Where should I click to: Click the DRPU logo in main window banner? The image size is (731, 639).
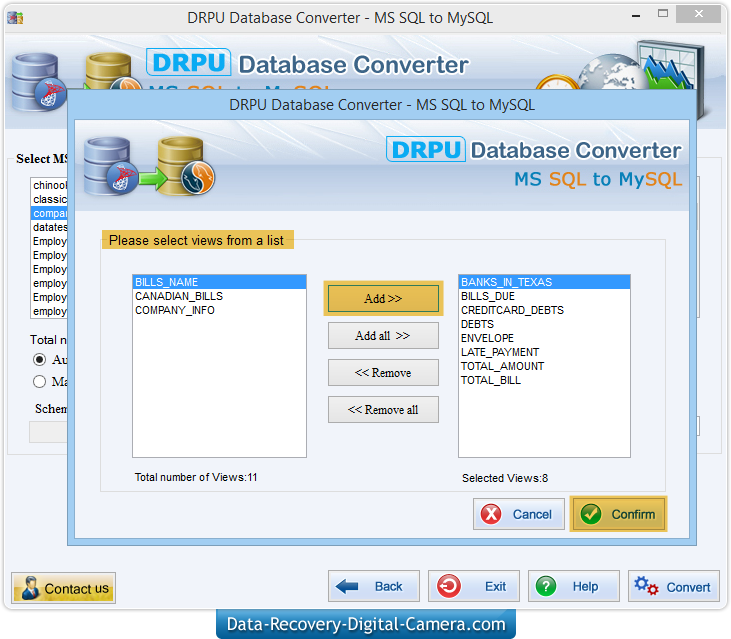point(188,62)
